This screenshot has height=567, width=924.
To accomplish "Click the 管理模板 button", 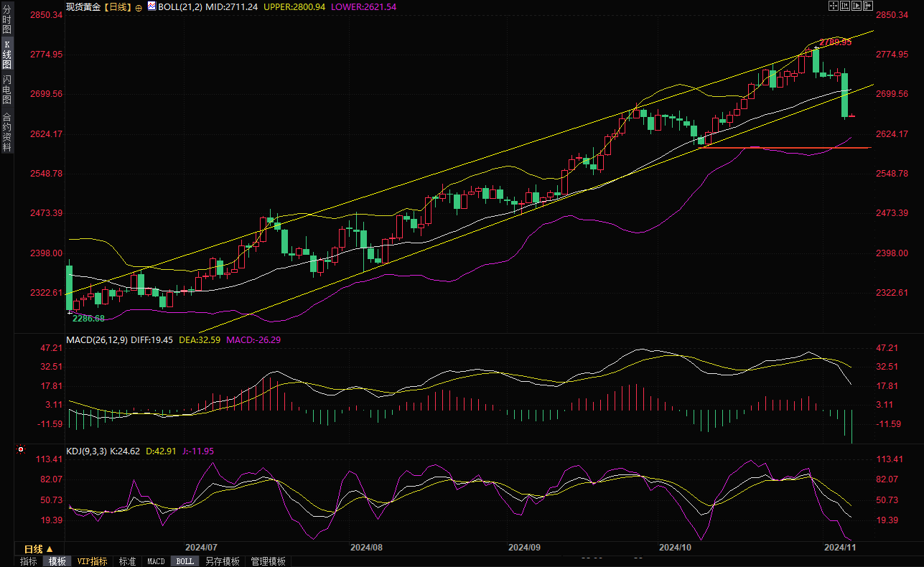I will coord(268,561).
